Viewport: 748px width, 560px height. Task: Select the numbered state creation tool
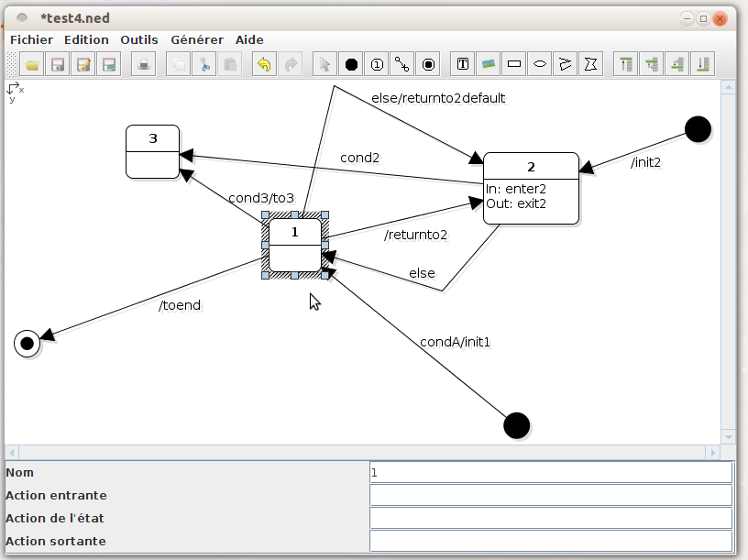(377, 64)
